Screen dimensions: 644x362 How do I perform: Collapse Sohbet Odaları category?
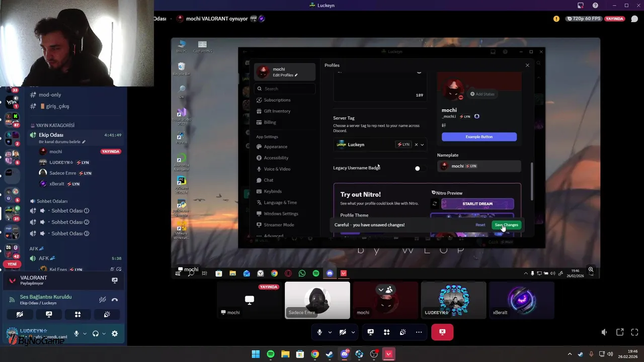point(49,201)
